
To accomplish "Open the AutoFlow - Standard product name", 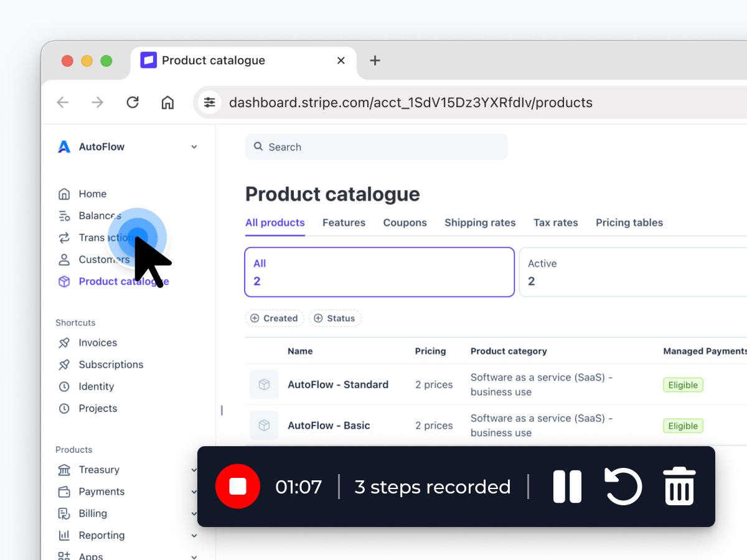I will (338, 385).
